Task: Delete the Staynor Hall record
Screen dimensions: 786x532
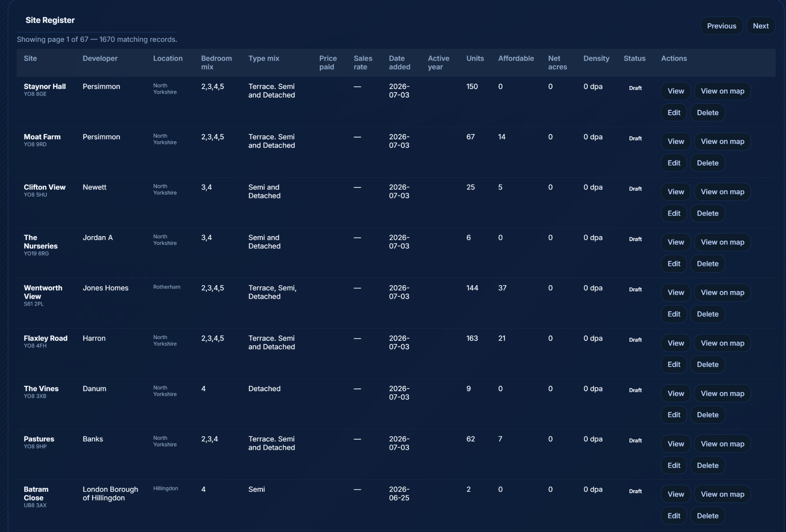Action: pos(707,112)
